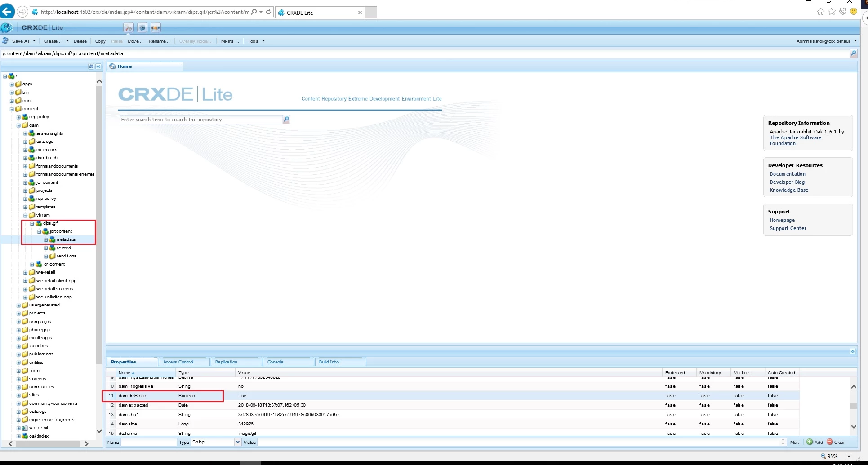Screen dimensions: 868x465
Task: Expand the renditions folder node
Action: pos(45,256)
